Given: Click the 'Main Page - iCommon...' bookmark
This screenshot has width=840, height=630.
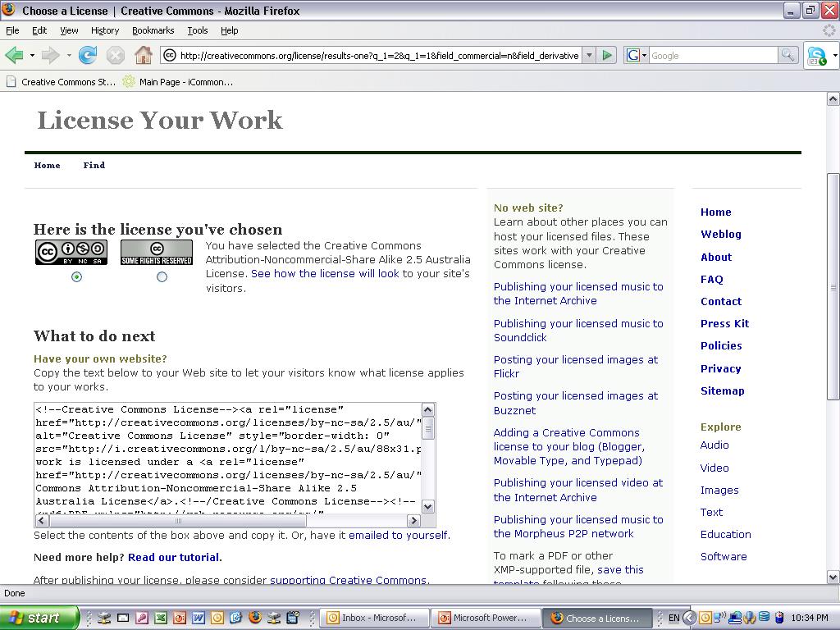Looking at the screenshot, I should pos(178,82).
